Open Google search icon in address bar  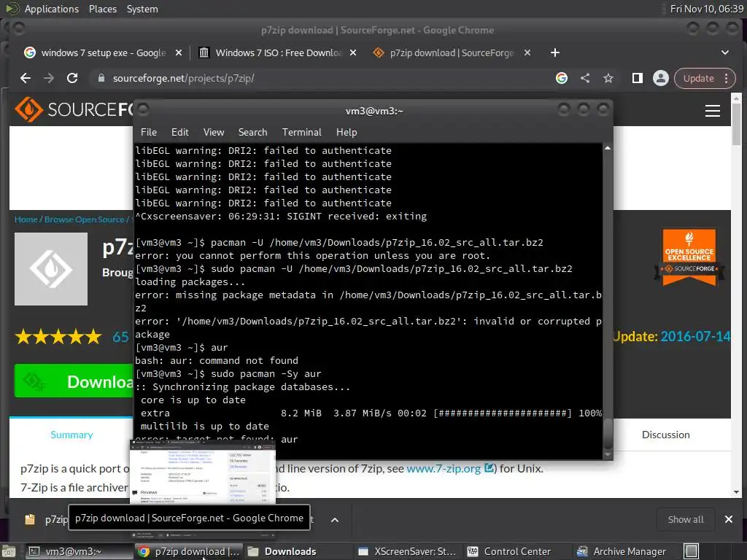pyautogui.click(x=562, y=78)
